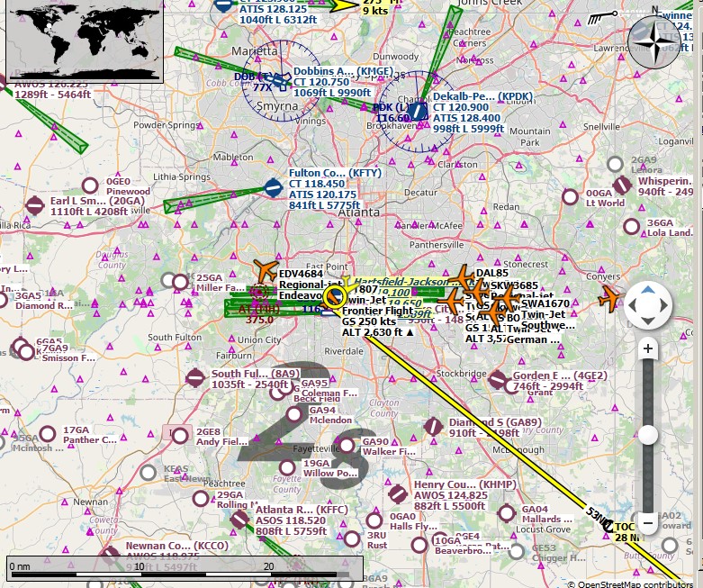Pan the map right with the arrow
This screenshot has width=703, height=588.
click(664, 306)
